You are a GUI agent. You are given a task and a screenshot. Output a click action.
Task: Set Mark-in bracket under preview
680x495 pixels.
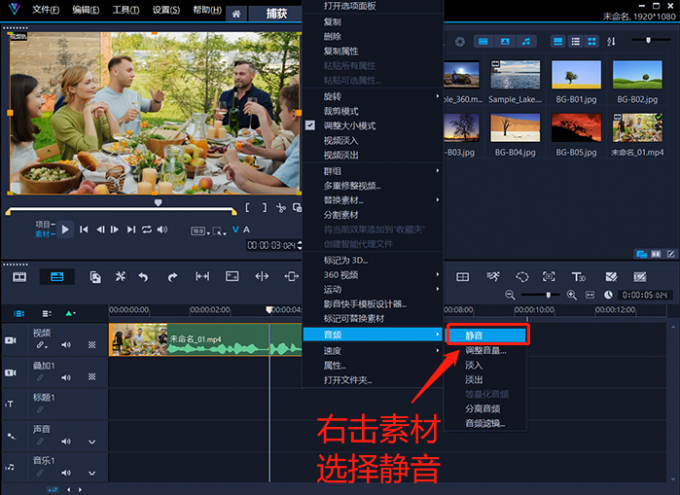click(247, 208)
